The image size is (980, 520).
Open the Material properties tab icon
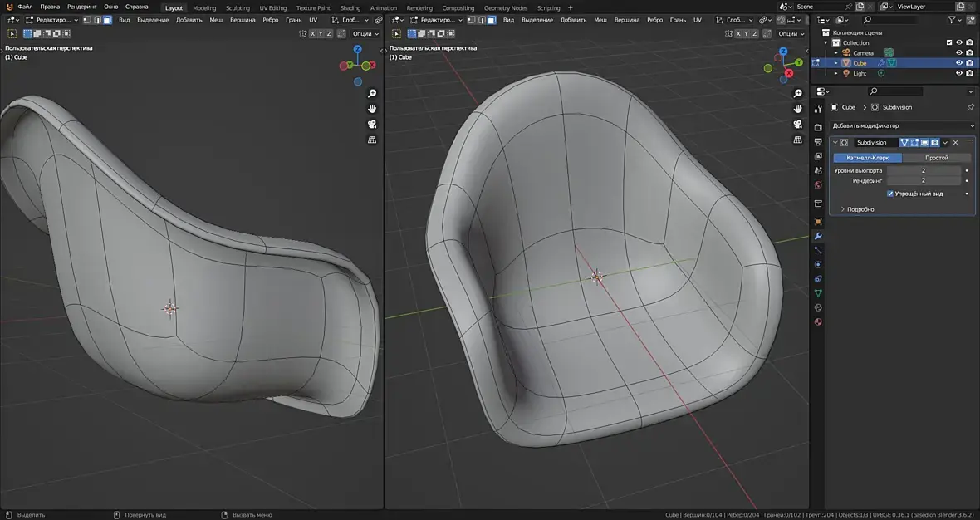818,322
